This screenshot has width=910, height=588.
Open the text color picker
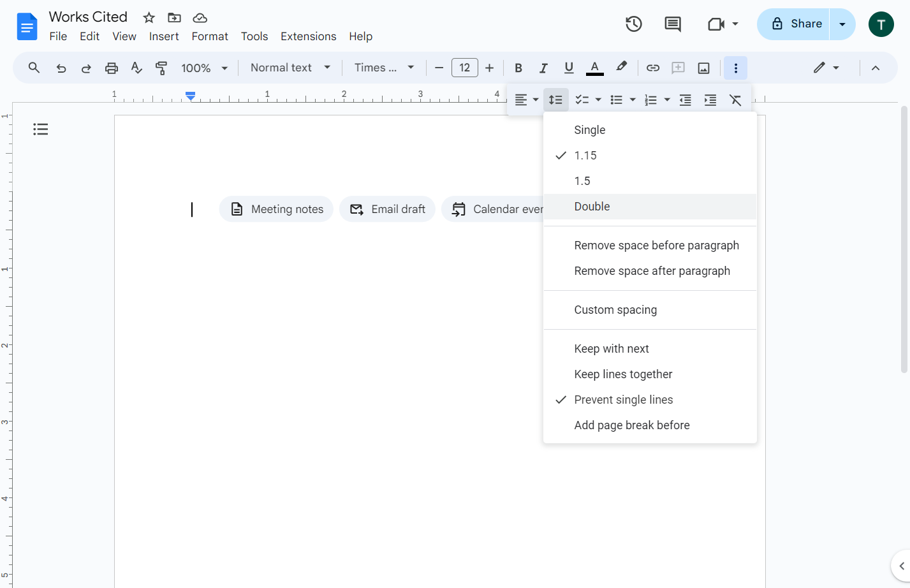point(595,68)
